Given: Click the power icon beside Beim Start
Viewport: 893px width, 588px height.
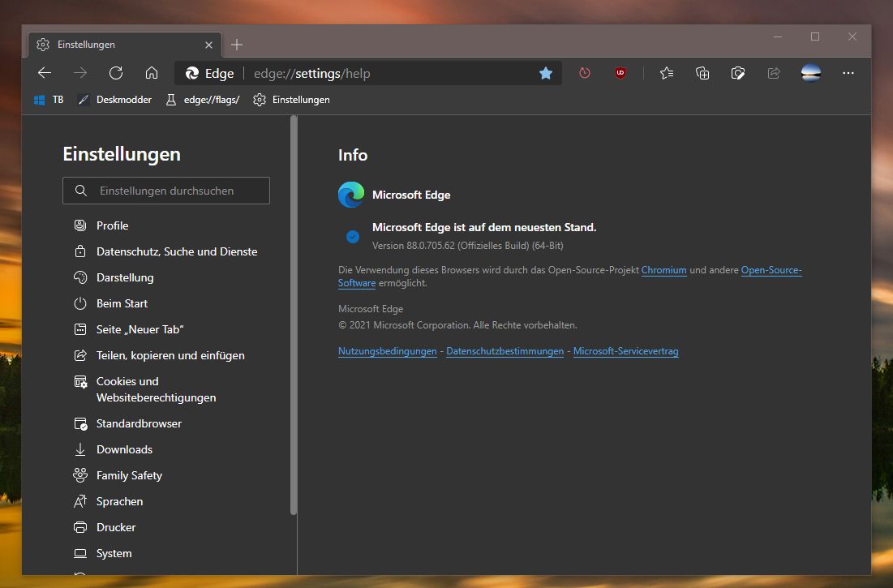Looking at the screenshot, I should (80, 303).
